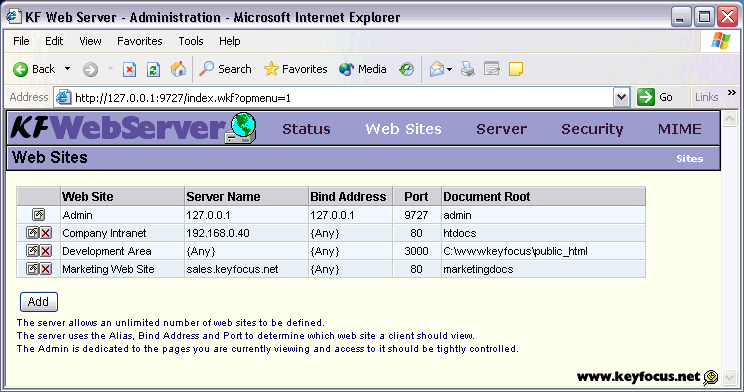The width and height of the screenshot is (744, 392).
Task: Go to the Status page
Action: point(307,129)
